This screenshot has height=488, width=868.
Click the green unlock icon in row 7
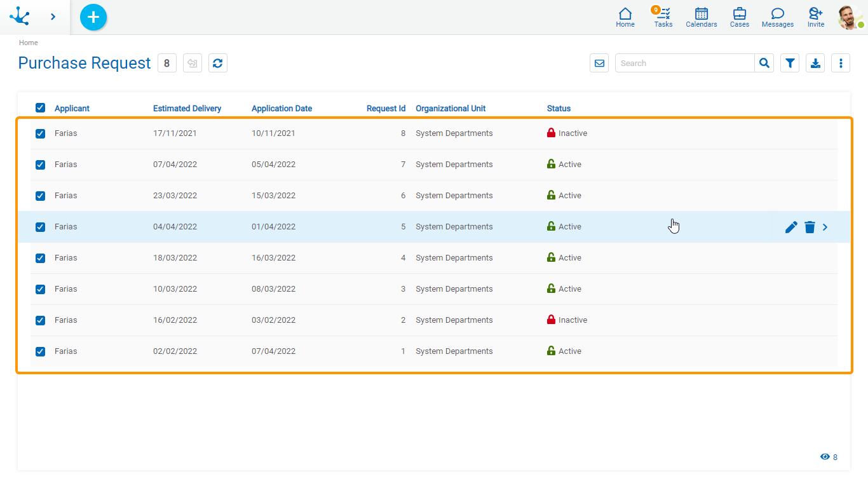pyautogui.click(x=551, y=164)
